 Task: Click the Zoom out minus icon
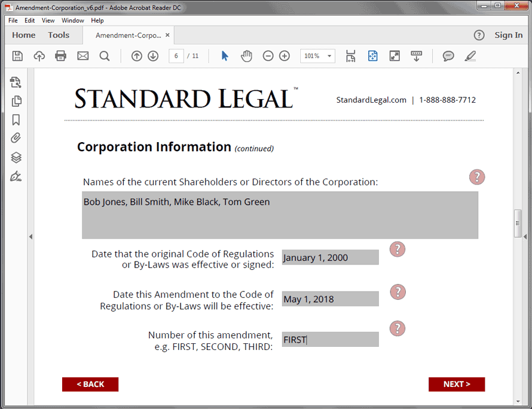pos(268,56)
